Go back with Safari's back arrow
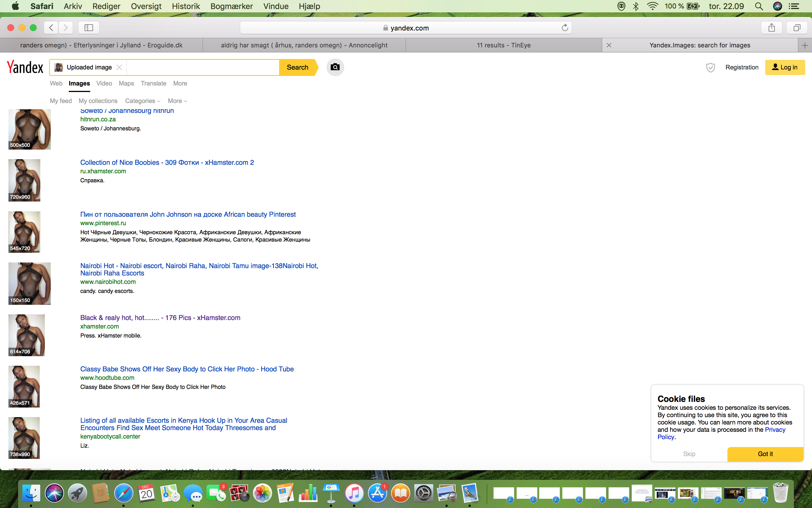 pyautogui.click(x=51, y=28)
